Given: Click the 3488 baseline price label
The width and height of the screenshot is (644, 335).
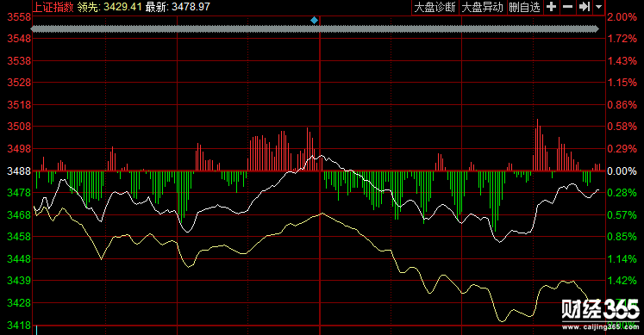Looking at the screenshot, I should [19, 171].
